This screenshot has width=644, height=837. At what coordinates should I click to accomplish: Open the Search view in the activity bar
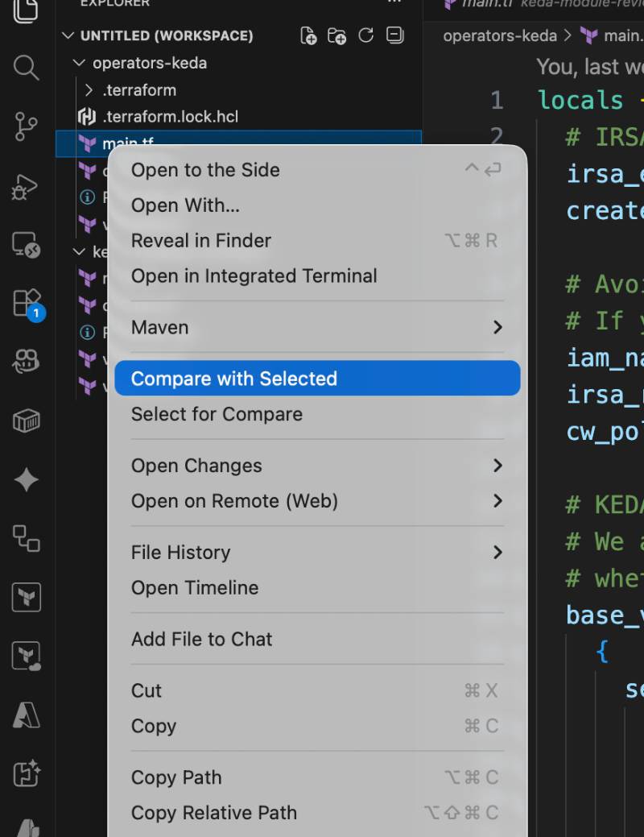coord(26,68)
